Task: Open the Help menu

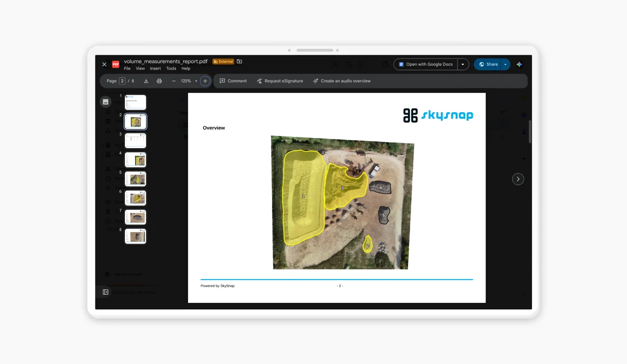Action: [x=186, y=68]
